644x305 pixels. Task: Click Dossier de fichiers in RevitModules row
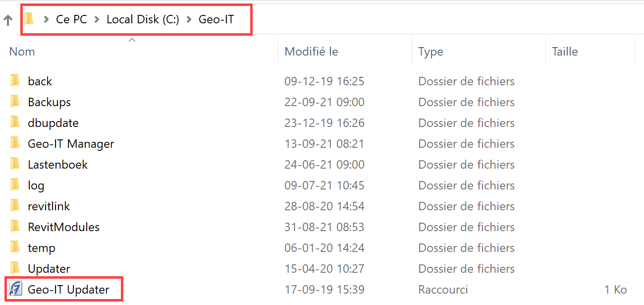466,227
